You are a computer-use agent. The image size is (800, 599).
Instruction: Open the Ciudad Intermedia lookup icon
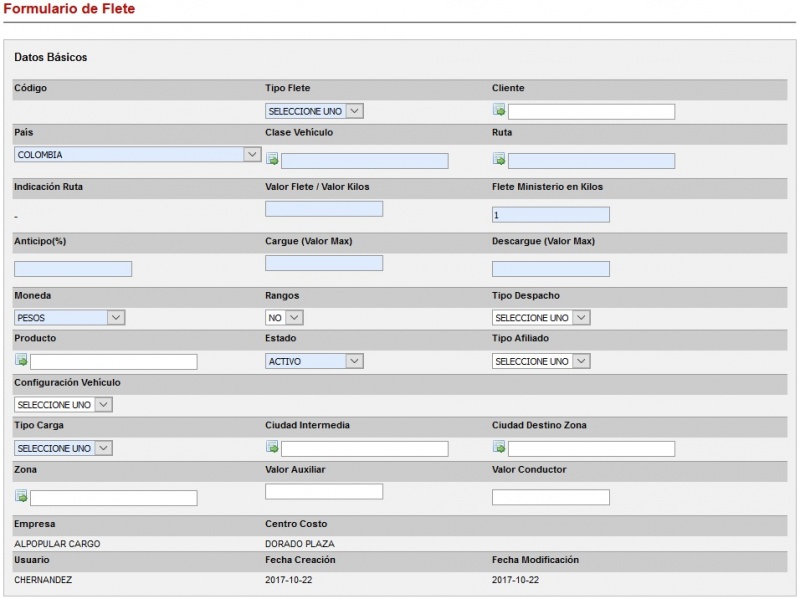click(x=272, y=448)
